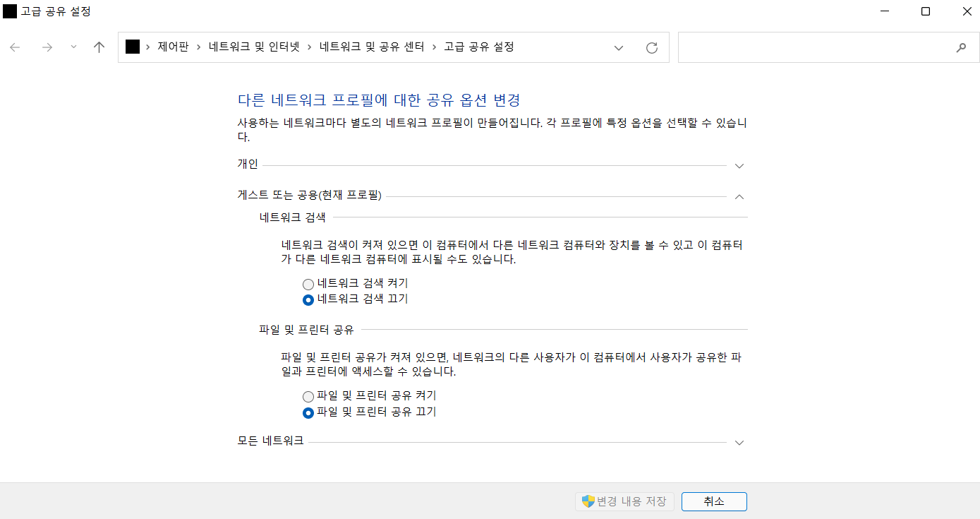Click the application icon in the title bar
The width and height of the screenshot is (980, 519).
10,11
